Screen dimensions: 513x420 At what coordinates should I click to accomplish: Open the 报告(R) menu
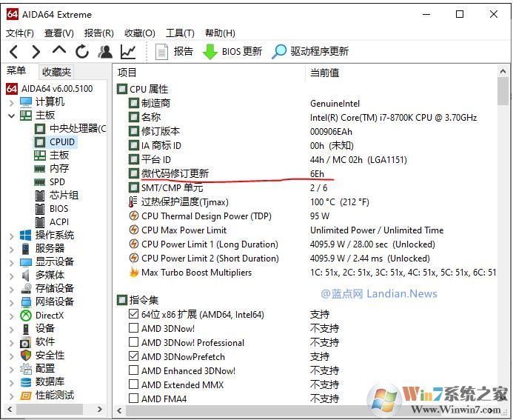click(x=98, y=33)
